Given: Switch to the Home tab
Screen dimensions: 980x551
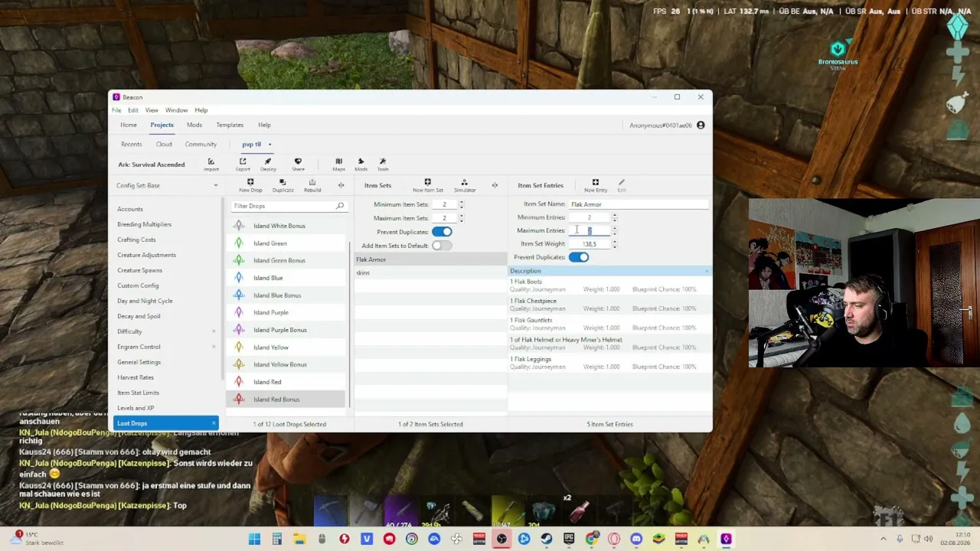Looking at the screenshot, I should pos(129,125).
